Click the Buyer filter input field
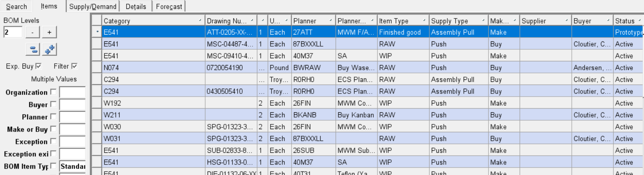 point(72,104)
